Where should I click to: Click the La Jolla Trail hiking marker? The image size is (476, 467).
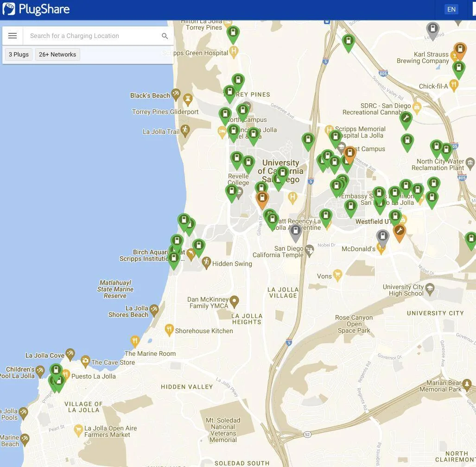[185, 131]
